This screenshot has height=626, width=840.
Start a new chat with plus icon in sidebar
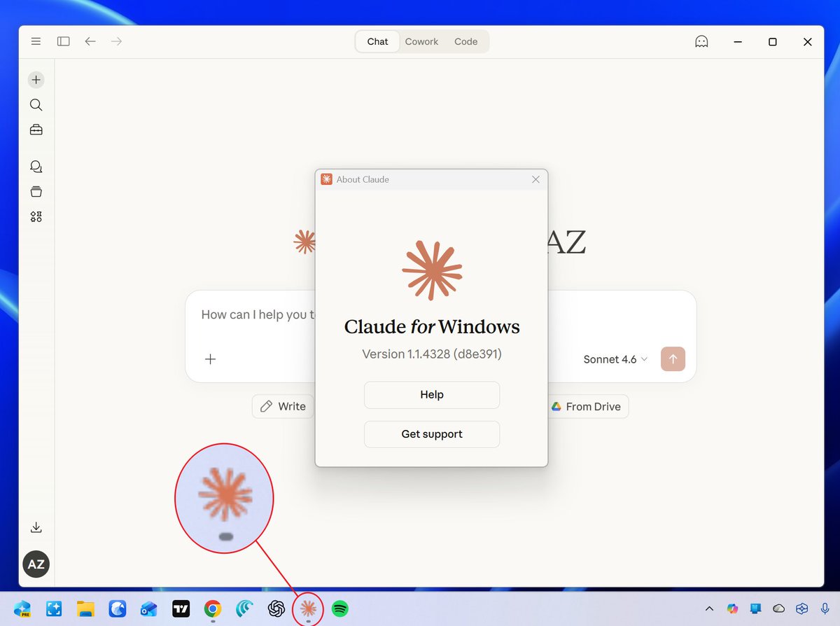click(x=36, y=80)
